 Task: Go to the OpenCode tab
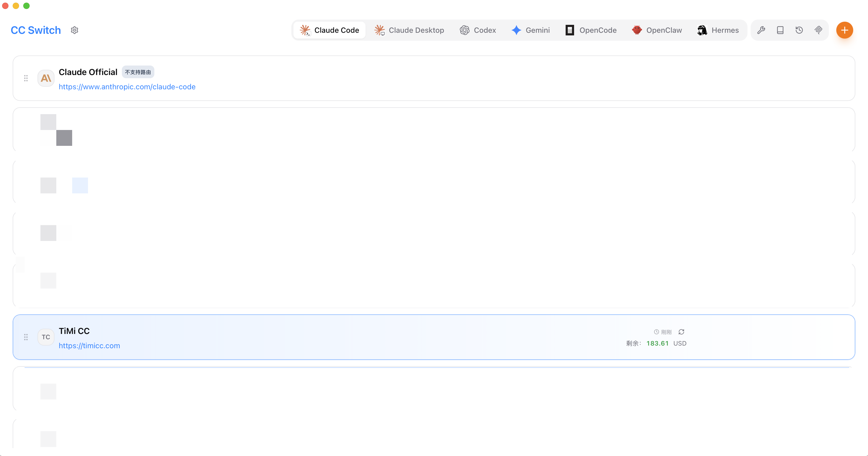591,30
